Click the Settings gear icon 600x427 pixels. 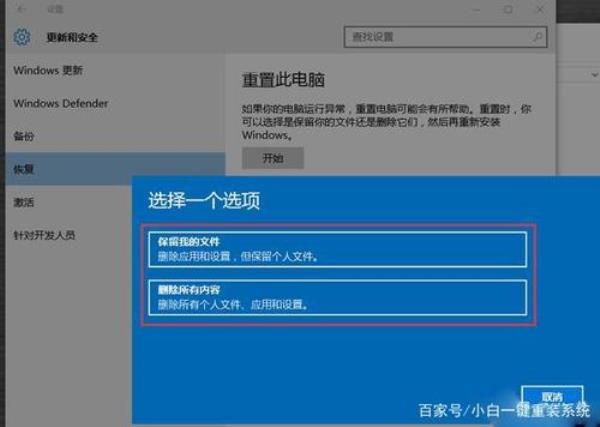pyautogui.click(x=22, y=37)
